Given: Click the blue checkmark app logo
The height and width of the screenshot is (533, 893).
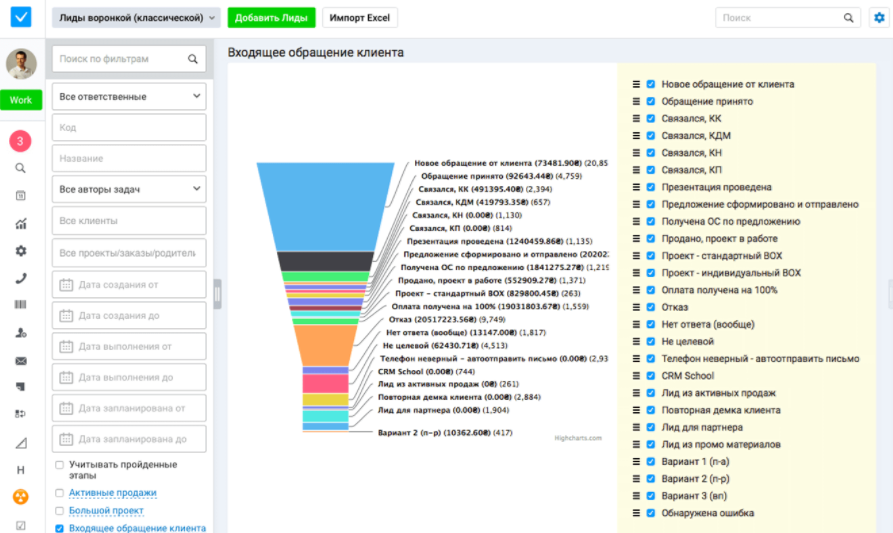Looking at the screenshot, I should pos(21,17).
